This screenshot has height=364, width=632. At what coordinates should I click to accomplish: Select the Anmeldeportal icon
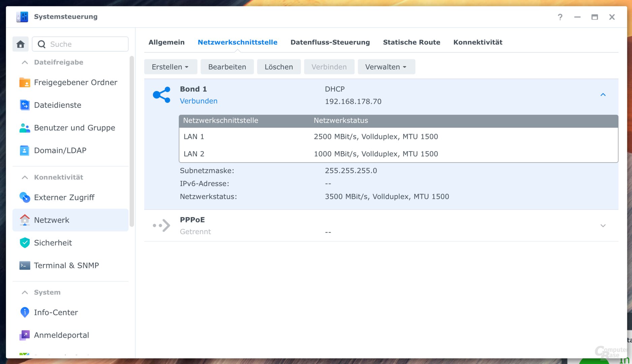[25, 335]
